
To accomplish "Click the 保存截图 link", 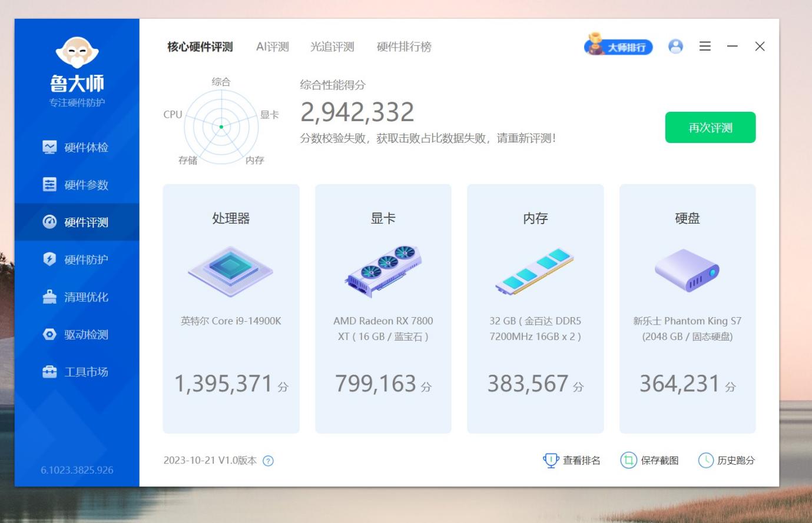I will click(659, 461).
